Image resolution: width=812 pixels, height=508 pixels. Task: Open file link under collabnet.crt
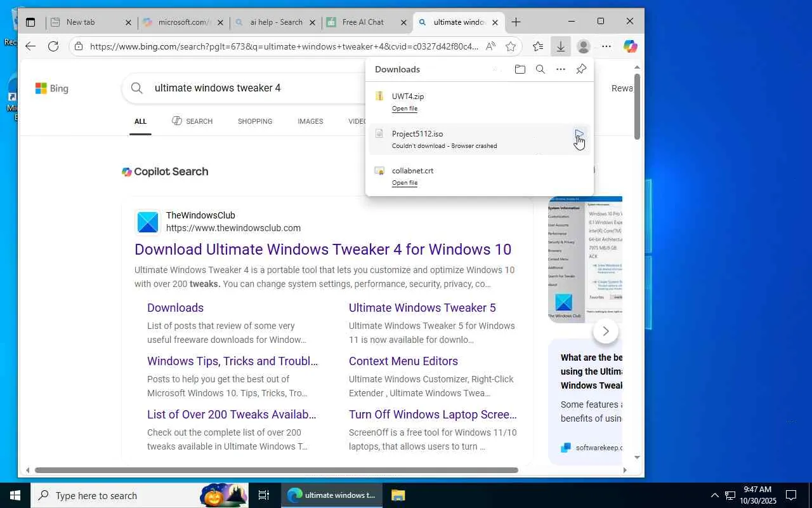click(x=405, y=183)
